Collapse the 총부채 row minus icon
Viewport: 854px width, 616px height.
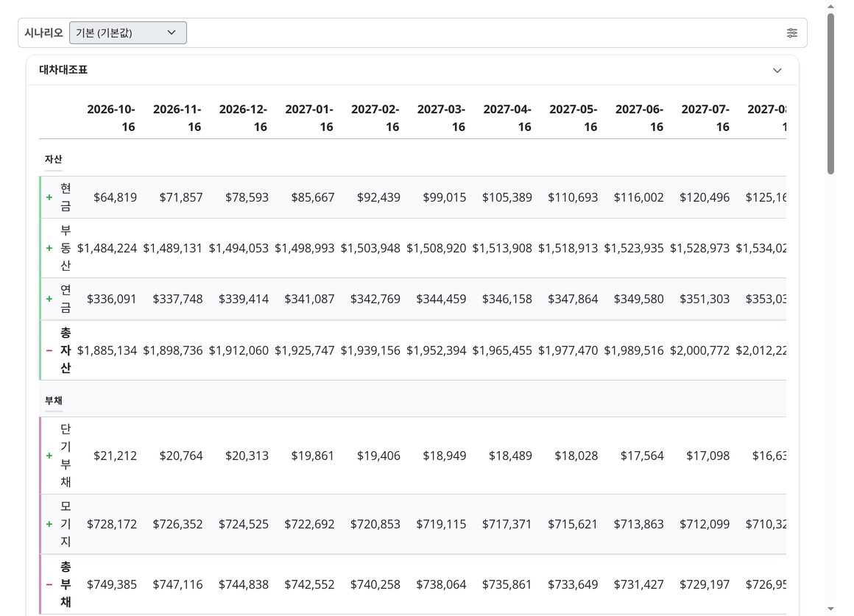tap(49, 584)
